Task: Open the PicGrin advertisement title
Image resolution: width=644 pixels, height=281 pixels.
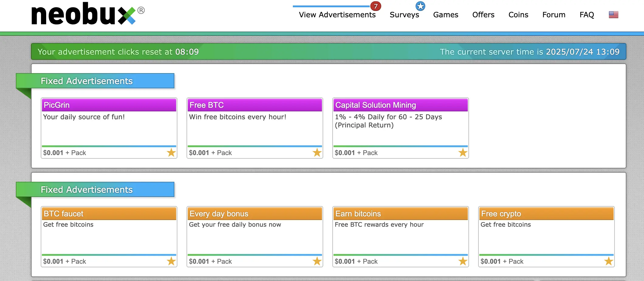Action: tap(57, 105)
